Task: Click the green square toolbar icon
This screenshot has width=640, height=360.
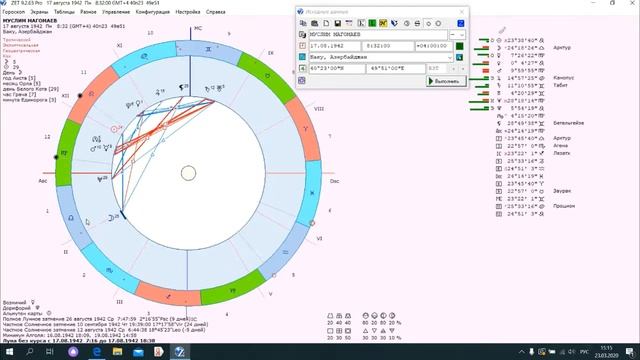Action: coord(372,24)
